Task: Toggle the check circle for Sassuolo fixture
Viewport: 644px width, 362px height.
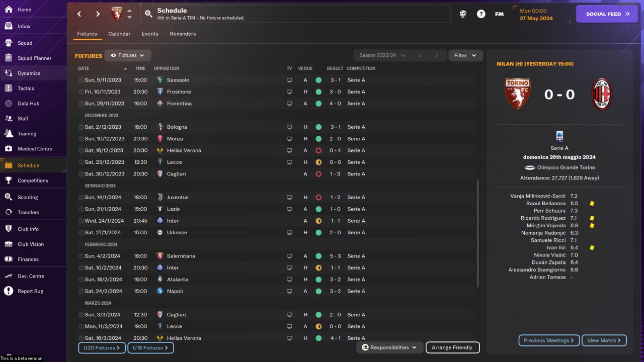Action: point(81,80)
